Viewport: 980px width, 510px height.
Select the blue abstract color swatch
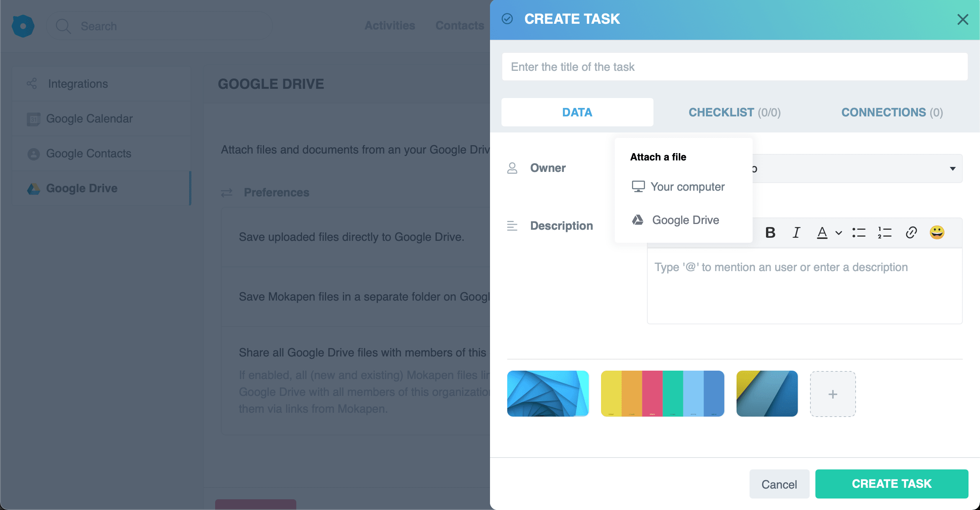pos(548,394)
